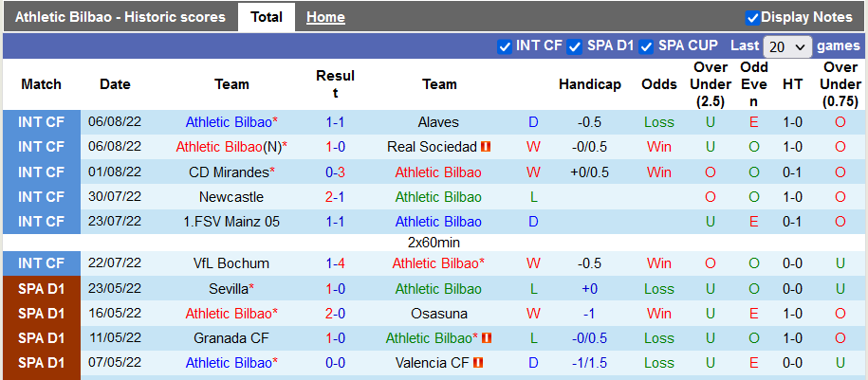The width and height of the screenshot is (868, 380).
Task: Uncheck the INT CF filter checkbox
Action: pos(505,45)
